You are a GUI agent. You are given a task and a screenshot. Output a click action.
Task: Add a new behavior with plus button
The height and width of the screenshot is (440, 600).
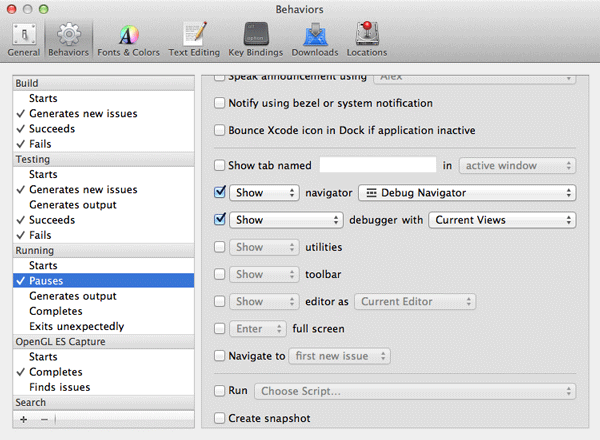click(24, 419)
